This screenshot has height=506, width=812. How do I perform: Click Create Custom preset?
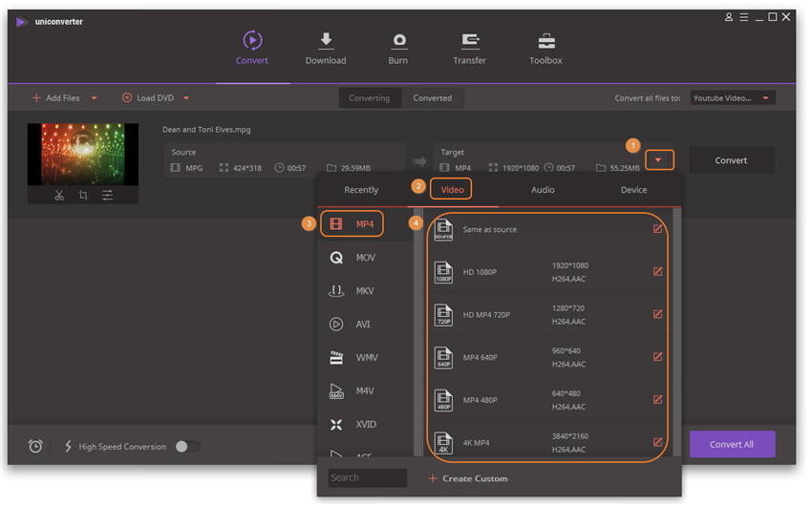click(x=468, y=478)
